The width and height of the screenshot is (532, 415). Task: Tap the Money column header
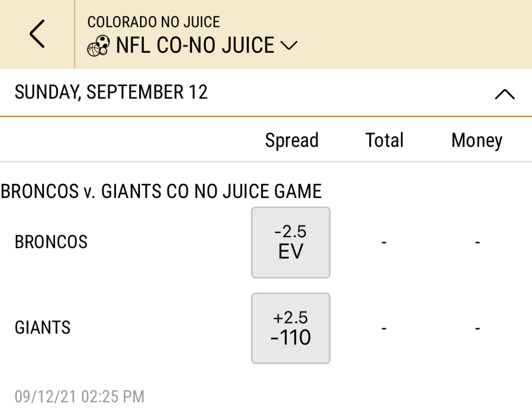pos(477,141)
